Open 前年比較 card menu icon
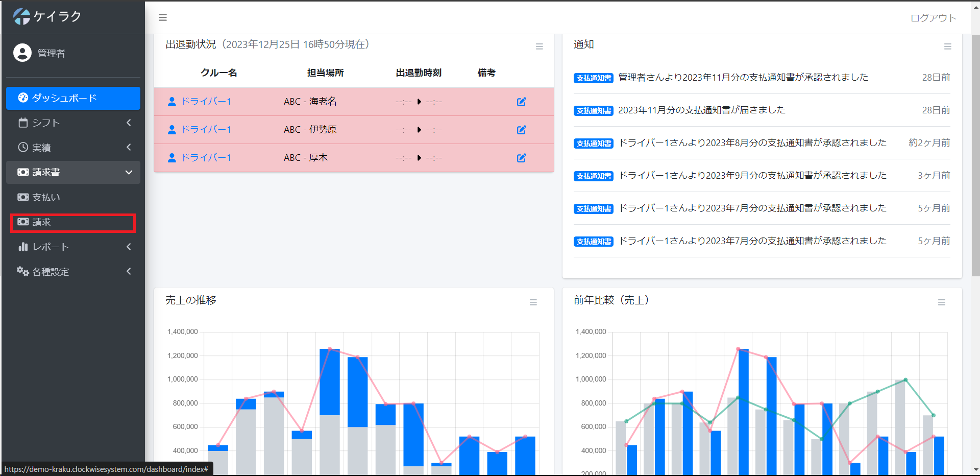Image resolution: width=980 pixels, height=476 pixels. [941, 302]
